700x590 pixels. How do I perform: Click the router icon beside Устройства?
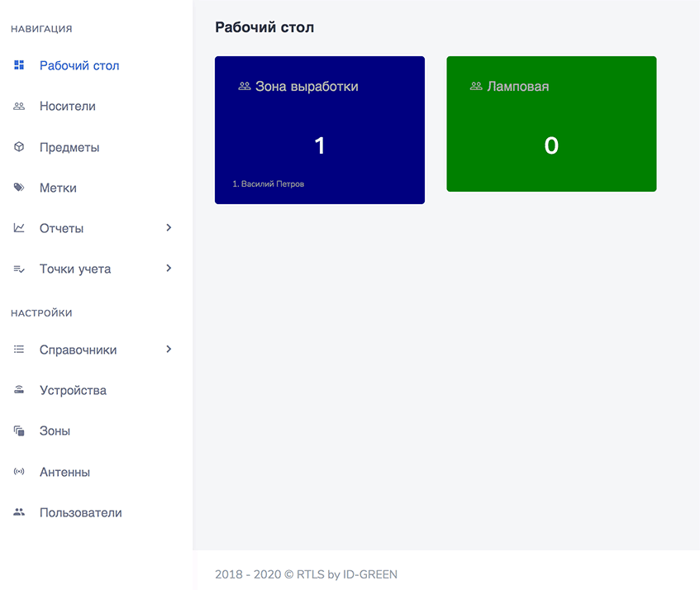pos(19,390)
